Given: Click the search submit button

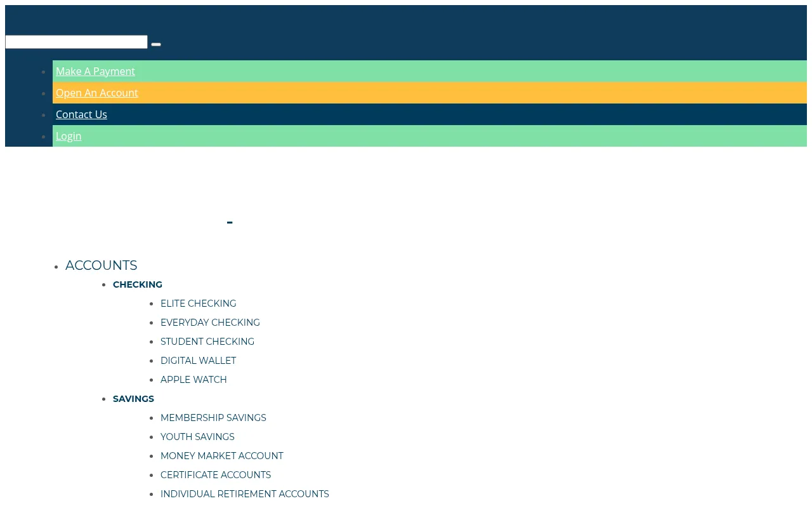Looking at the screenshot, I should click(156, 44).
